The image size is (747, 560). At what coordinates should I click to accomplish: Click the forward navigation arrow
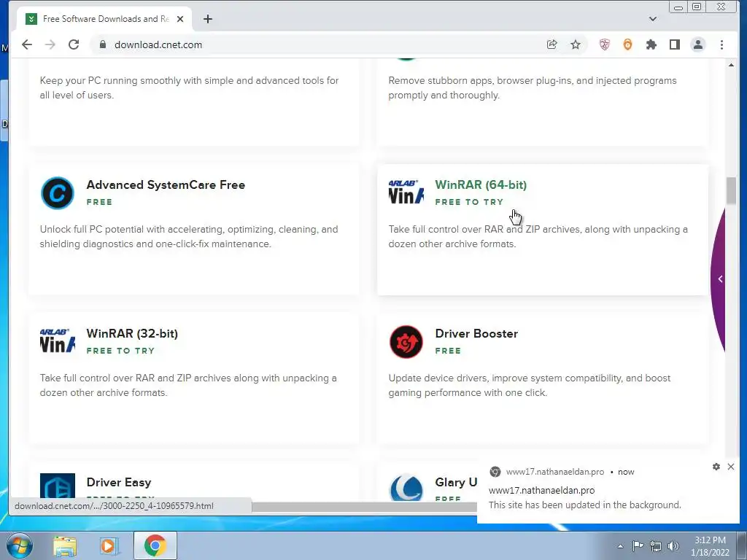(50, 44)
